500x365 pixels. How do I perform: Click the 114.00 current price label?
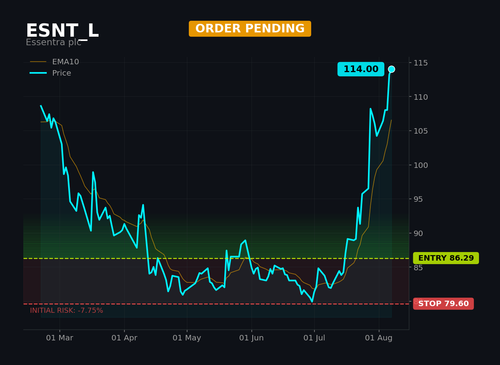pyautogui.click(x=361, y=69)
